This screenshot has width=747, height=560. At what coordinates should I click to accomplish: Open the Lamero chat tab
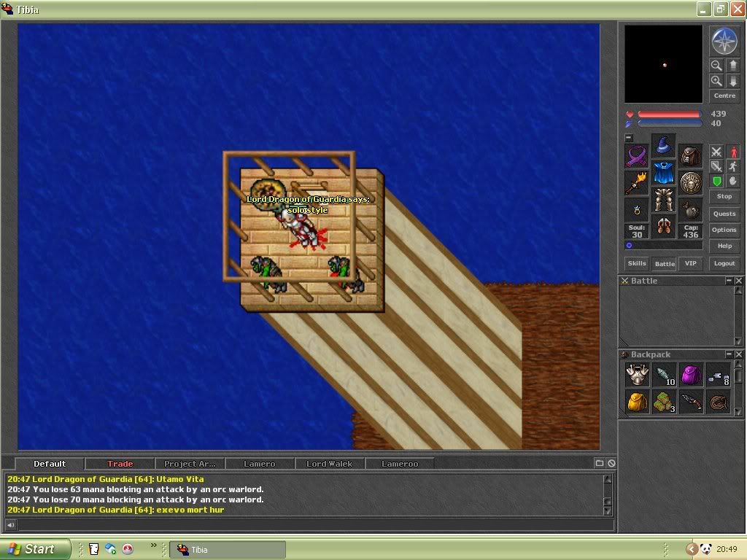coord(260,464)
